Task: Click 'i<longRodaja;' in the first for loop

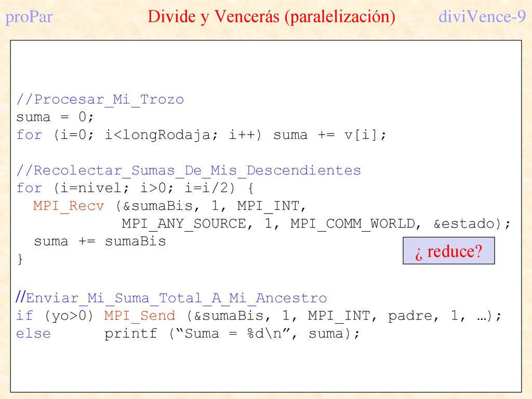Action: tap(161, 135)
